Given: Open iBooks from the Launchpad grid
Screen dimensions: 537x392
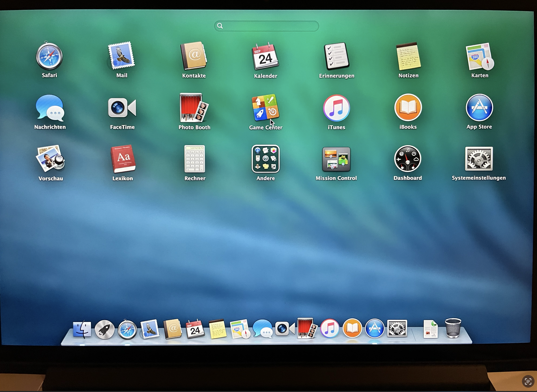Looking at the screenshot, I should tap(408, 107).
